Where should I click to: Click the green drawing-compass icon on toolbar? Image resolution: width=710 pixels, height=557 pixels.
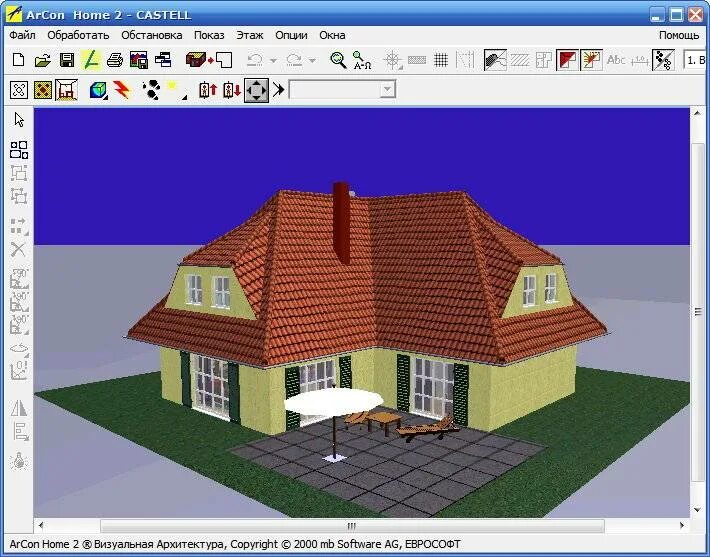pos(91,60)
